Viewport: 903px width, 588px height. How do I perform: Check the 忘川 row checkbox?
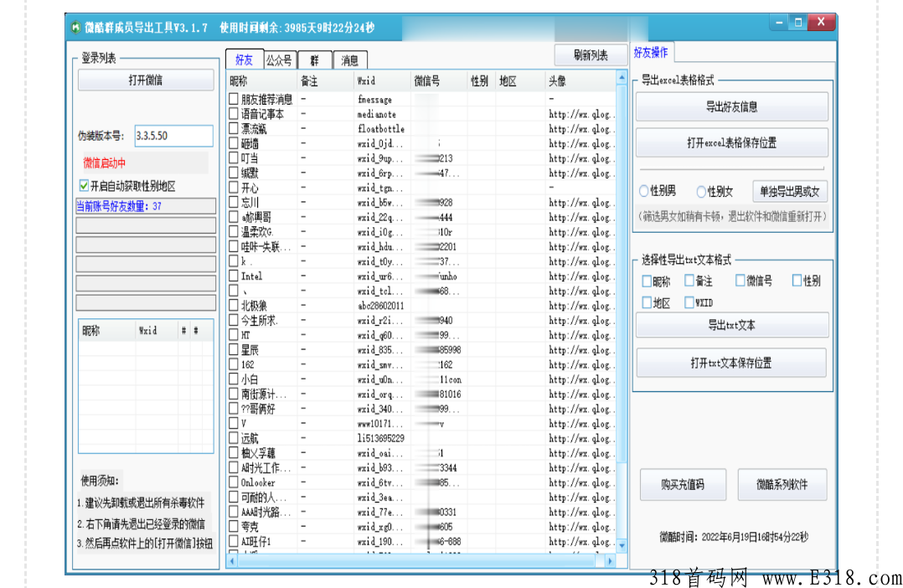(x=233, y=202)
